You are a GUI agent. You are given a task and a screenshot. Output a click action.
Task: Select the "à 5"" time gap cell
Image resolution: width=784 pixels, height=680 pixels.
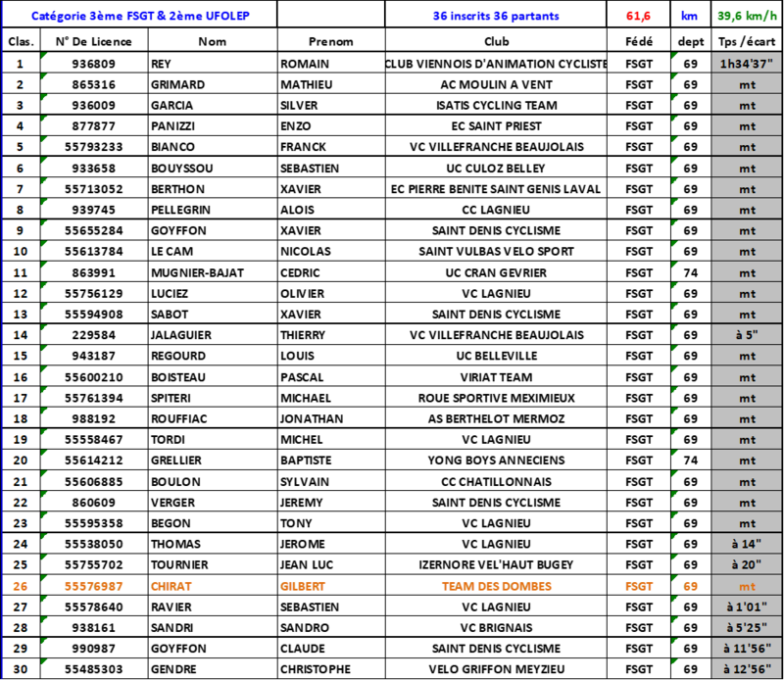(747, 335)
